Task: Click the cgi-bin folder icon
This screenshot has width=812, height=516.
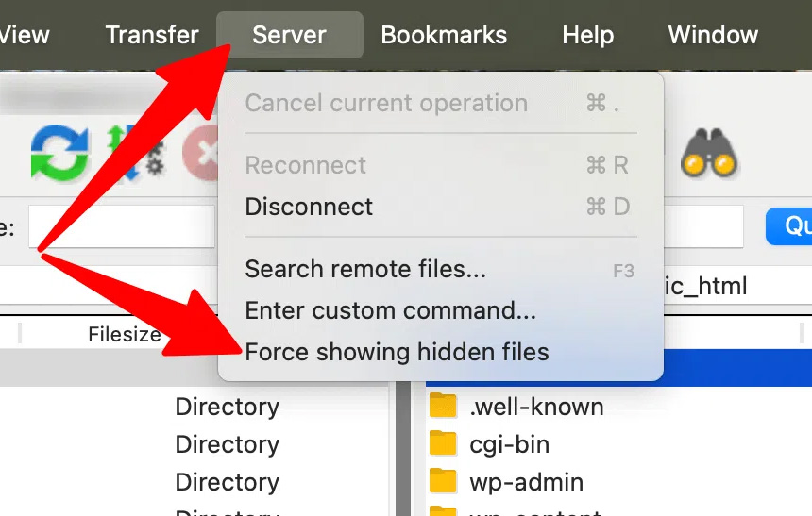Action: (x=443, y=443)
